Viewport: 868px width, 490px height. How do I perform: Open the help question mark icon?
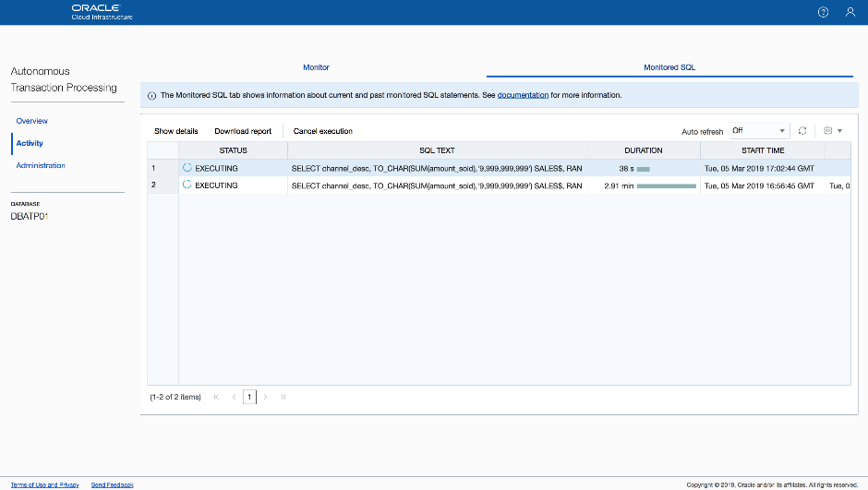click(x=823, y=12)
